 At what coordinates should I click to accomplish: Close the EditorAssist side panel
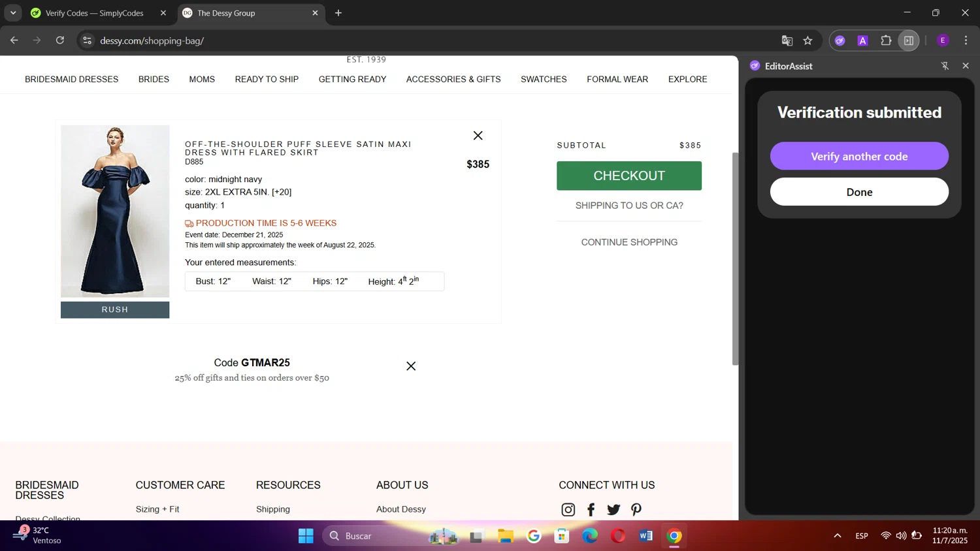(966, 66)
